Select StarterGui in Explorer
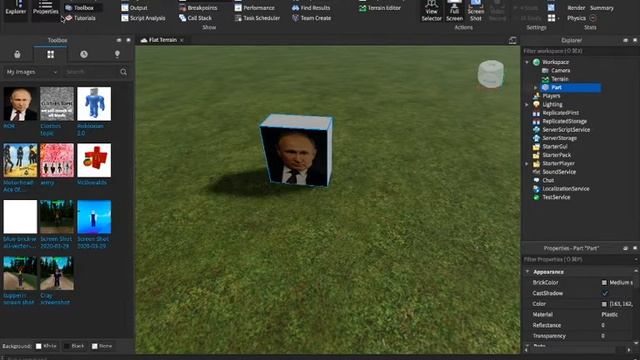The image size is (640, 360). pos(555,147)
